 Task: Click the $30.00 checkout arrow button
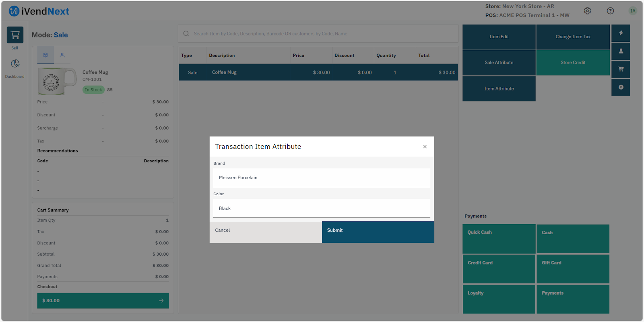pos(103,301)
